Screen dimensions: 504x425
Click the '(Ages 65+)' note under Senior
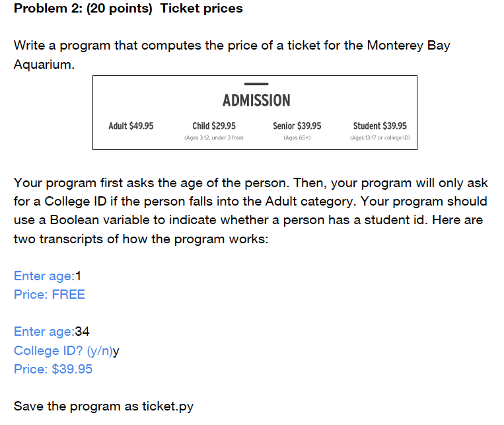[297, 137]
